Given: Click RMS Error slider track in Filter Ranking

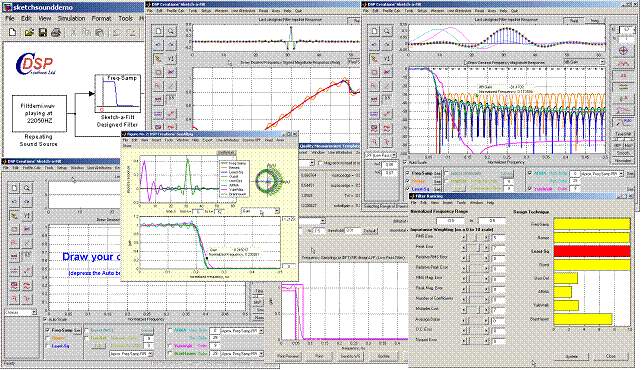Looking at the screenshot, I should click(x=475, y=237).
